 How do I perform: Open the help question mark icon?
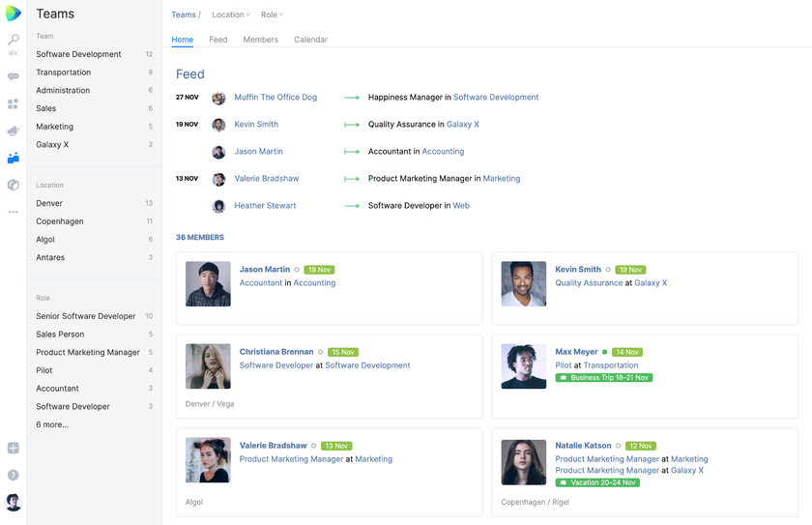point(14,475)
